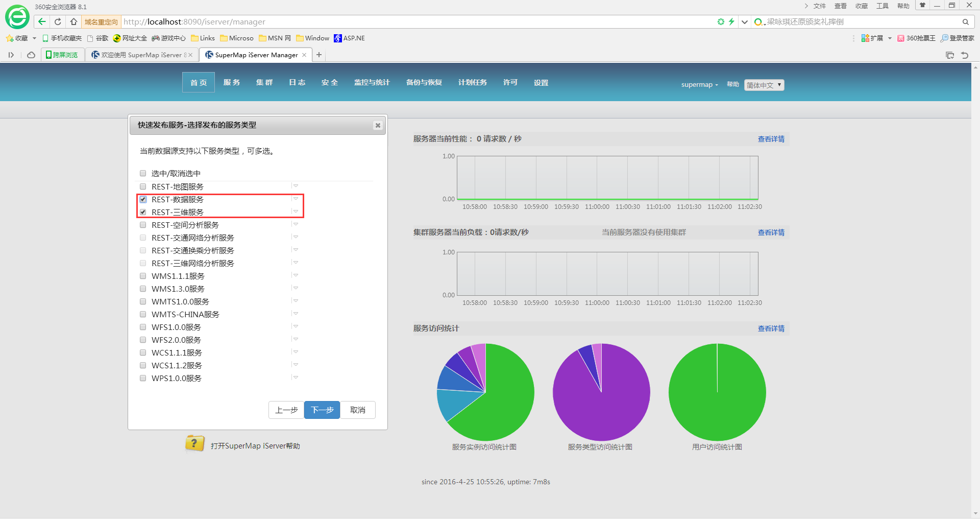This screenshot has width=980, height=519.
Task: Open the address bar history dropdown arrow
Action: tap(745, 22)
